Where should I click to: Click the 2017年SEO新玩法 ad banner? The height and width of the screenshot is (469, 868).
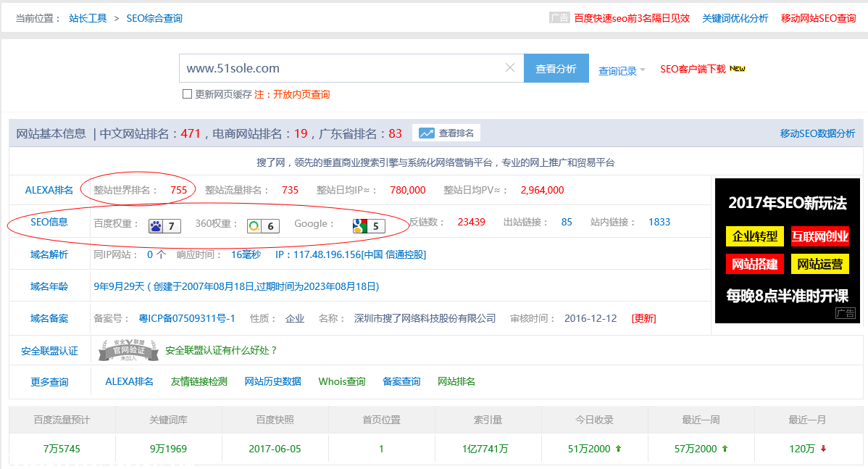coord(787,250)
